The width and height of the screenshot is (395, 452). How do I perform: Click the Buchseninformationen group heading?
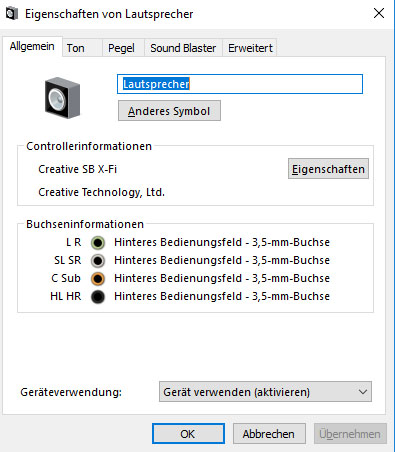click(x=85, y=224)
